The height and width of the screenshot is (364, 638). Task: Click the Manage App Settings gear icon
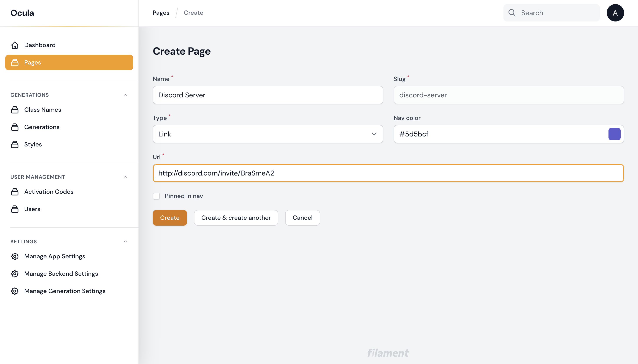click(15, 256)
